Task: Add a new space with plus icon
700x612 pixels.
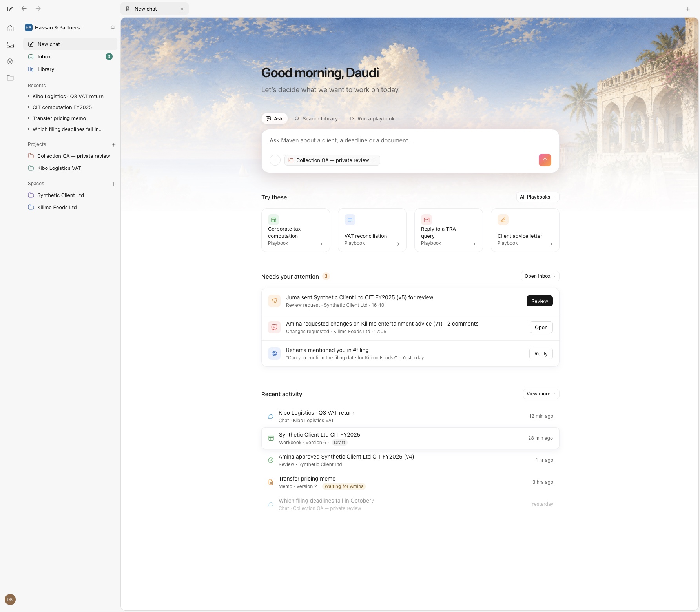Action: point(114,184)
